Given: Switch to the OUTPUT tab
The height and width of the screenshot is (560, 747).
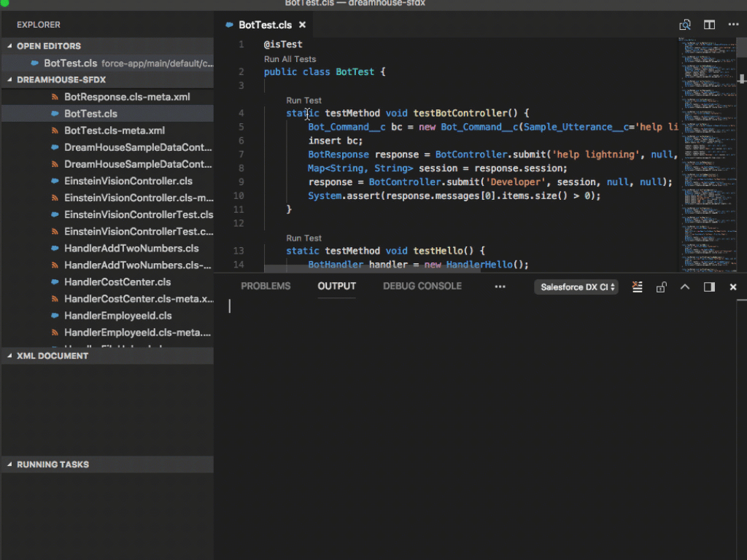Looking at the screenshot, I should pyautogui.click(x=336, y=286).
